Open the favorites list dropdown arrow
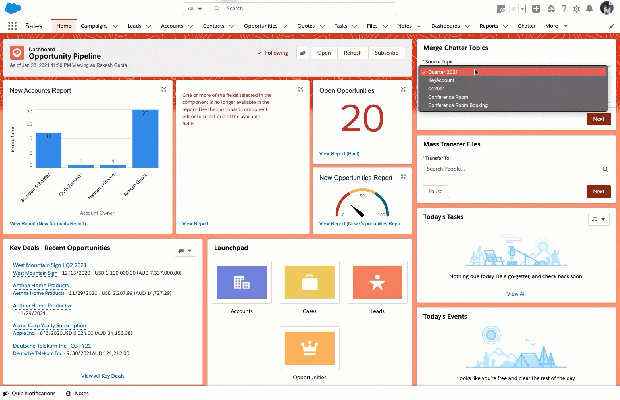Image resolution: width=620 pixels, height=400 pixels. [x=522, y=9]
